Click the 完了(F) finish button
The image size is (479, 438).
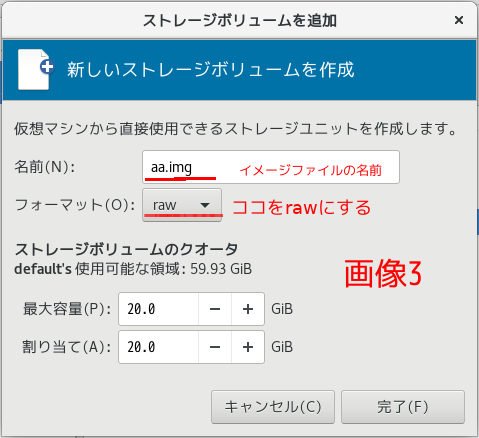click(x=403, y=407)
